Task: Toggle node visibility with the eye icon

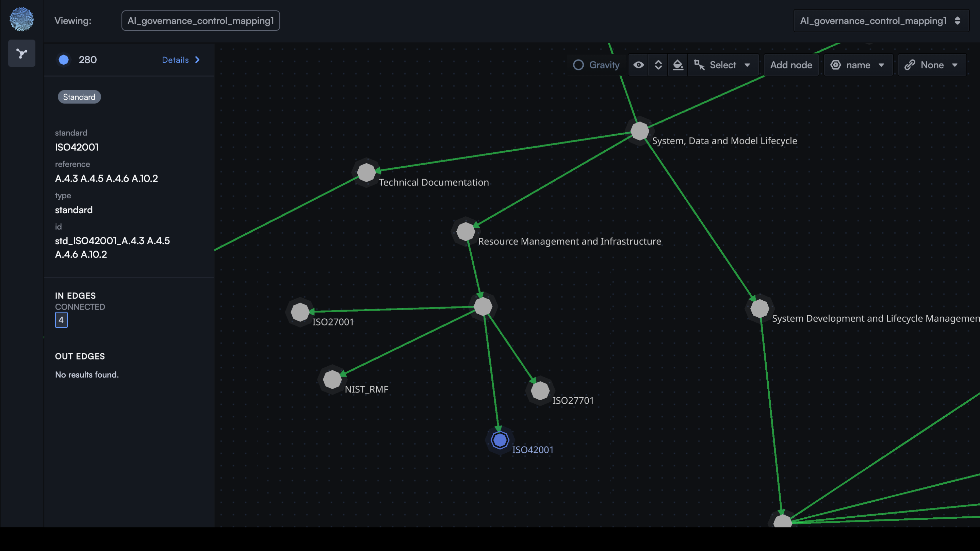Action: 638,65
